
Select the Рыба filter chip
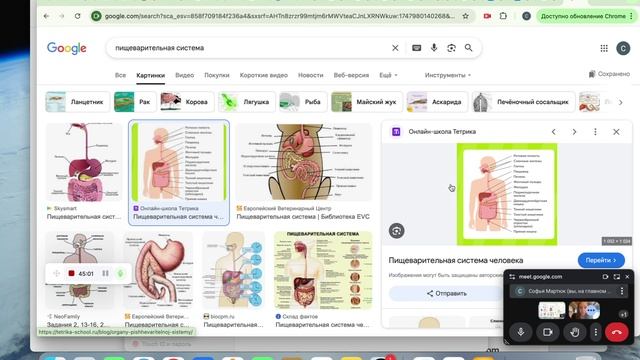pyautogui.click(x=302, y=102)
